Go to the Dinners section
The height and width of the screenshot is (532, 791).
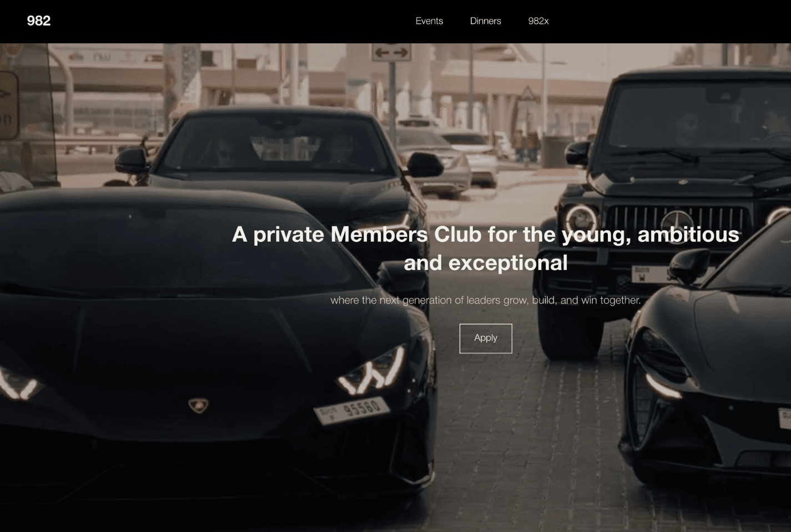point(485,21)
